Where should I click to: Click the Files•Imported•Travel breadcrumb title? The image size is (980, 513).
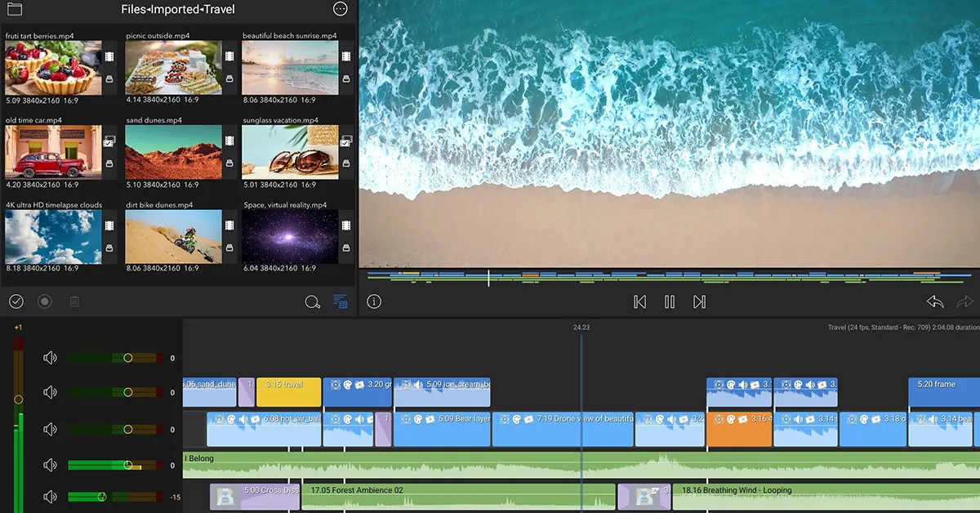[177, 10]
